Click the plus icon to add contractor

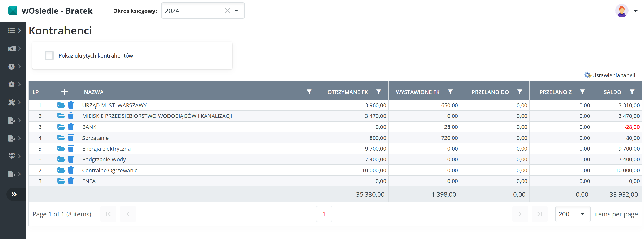tap(64, 92)
